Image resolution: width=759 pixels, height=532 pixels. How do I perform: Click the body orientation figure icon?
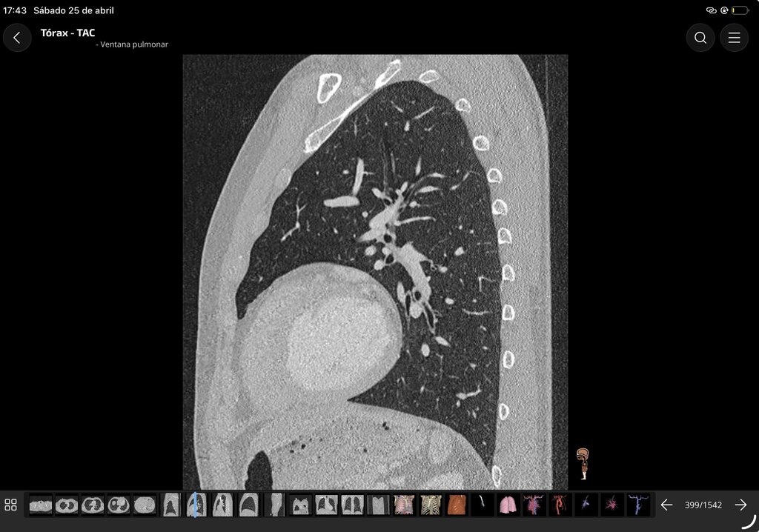coord(583,464)
